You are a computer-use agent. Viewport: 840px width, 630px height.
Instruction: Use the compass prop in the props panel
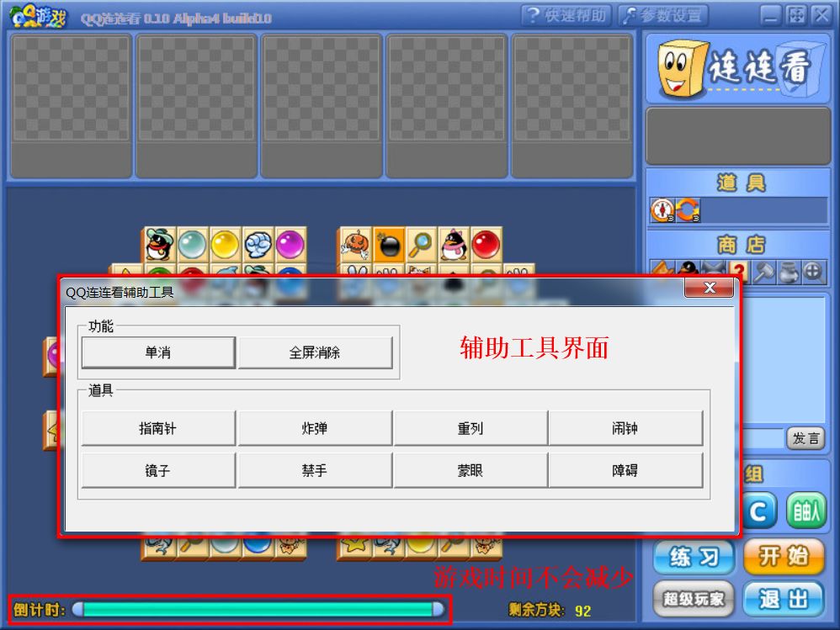coord(662,209)
